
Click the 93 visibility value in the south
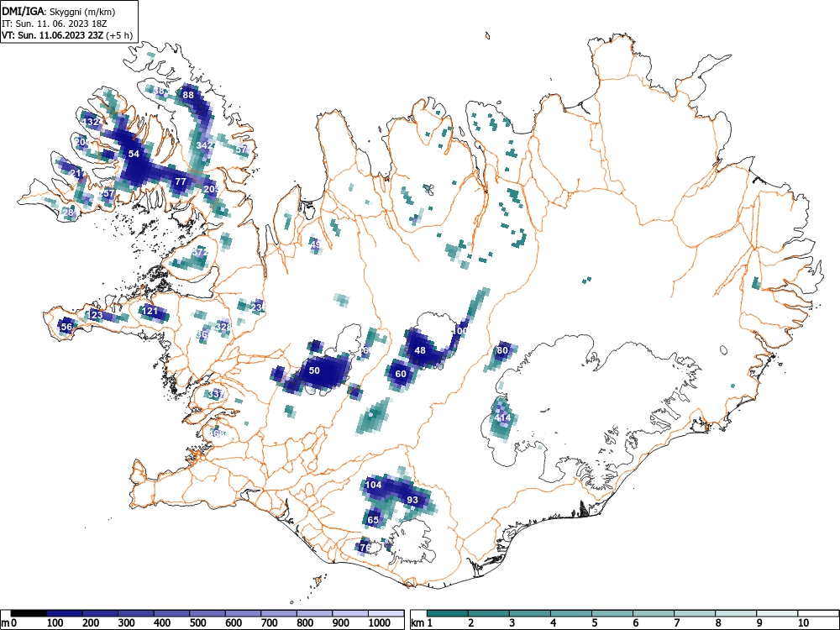coord(412,500)
